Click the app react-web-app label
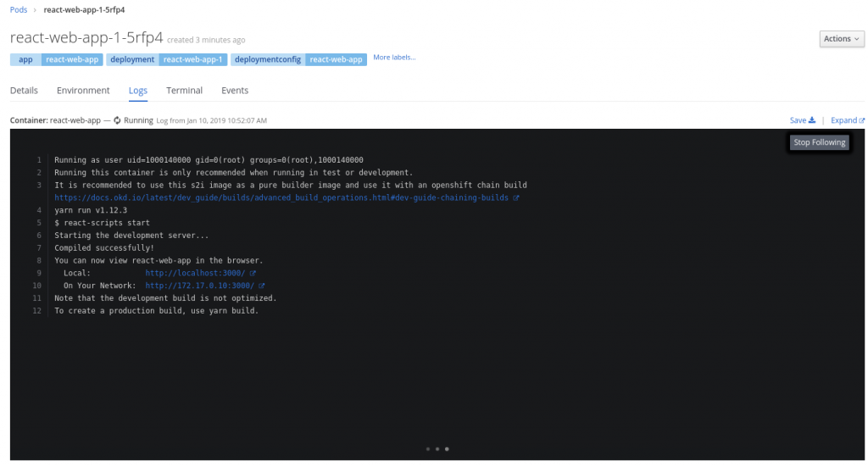The image size is (868, 466). click(x=56, y=59)
